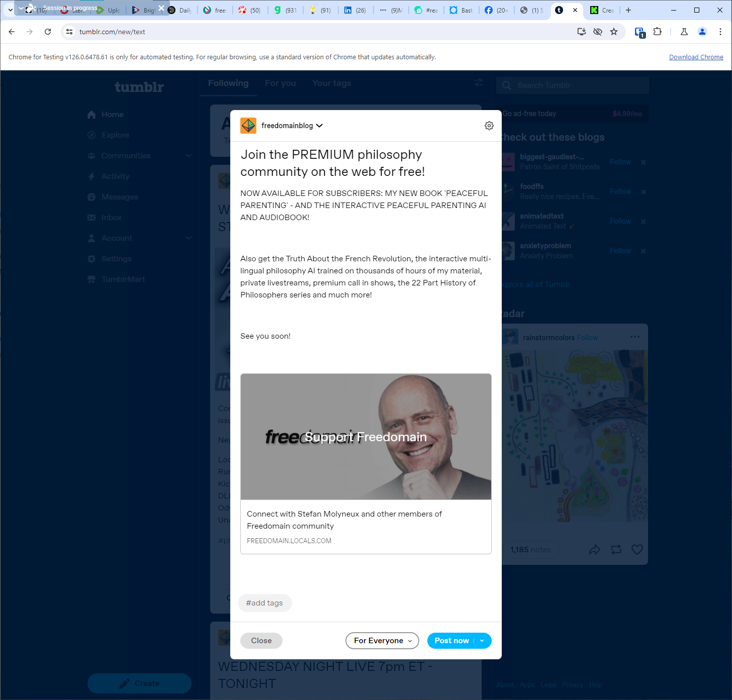This screenshot has width=732, height=700.
Task: Switch to the LinkedIn (26) tab
Action: click(355, 10)
